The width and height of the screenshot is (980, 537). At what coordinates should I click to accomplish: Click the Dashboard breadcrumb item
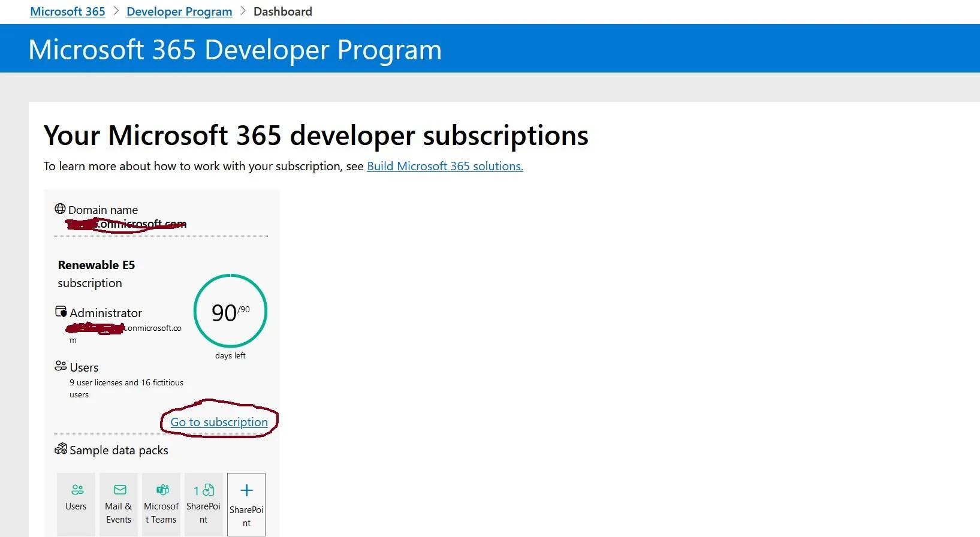click(x=283, y=11)
